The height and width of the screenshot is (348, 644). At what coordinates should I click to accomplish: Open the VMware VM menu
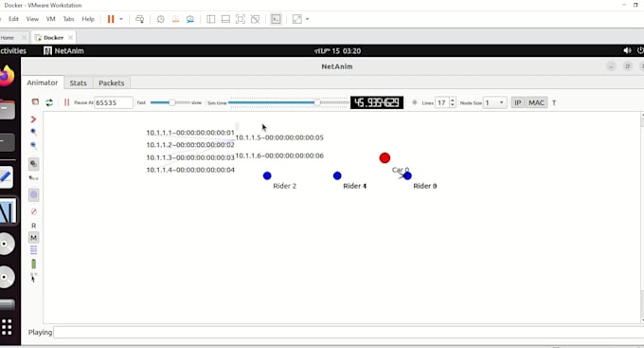(x=50, y=19)
